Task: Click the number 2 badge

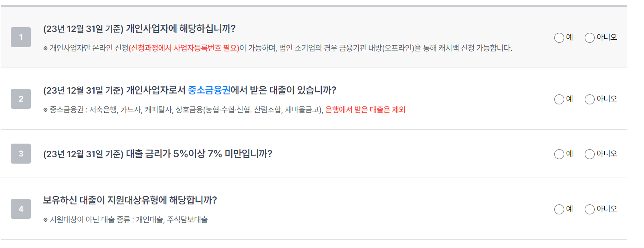Action: tap(20, 99)
